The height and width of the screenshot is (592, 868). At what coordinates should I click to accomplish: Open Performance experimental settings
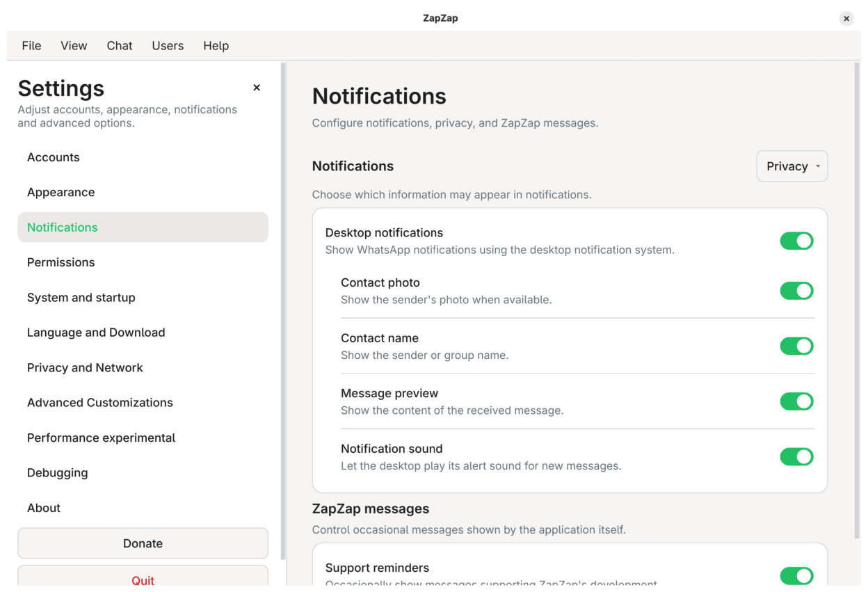143,438
